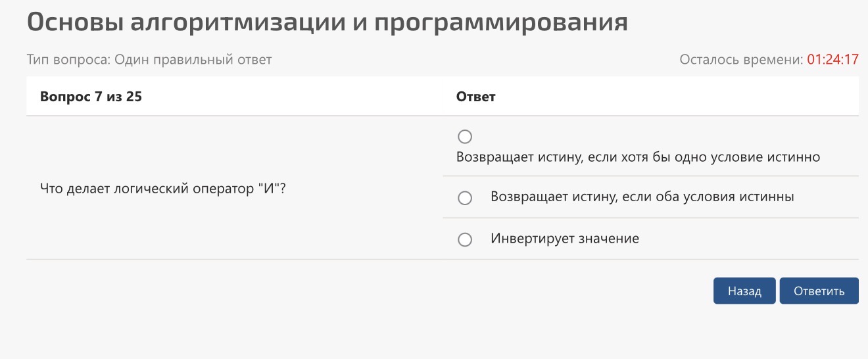
Task: Click the "Осталось времени:" label
Action: [741, 60]
